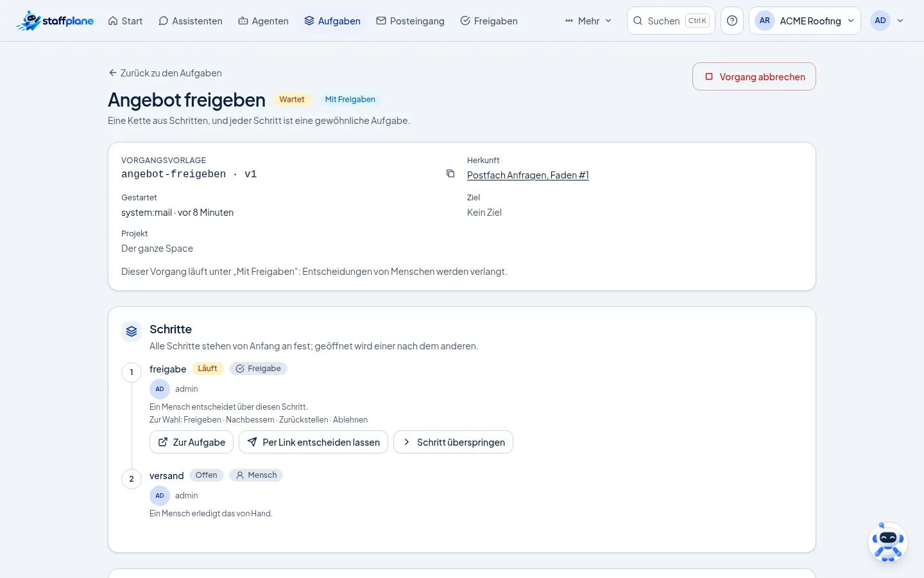Go back via Zurück zu den Aufgaben
The width and height of the screenshot is (924, 578).
[x=165, y=73]
